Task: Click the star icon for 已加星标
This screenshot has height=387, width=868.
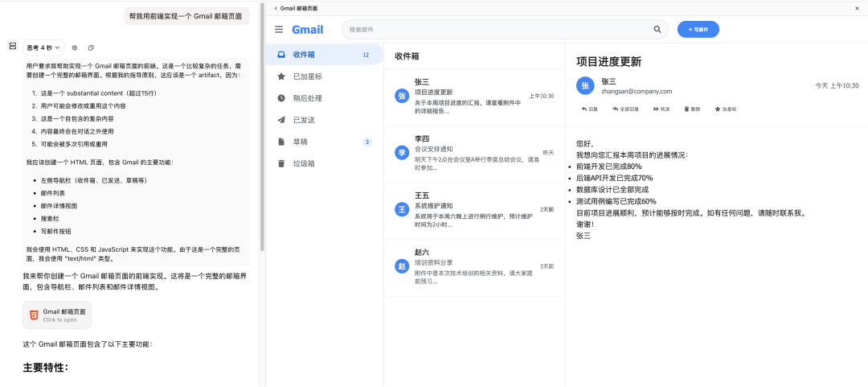Action: coord(281,76)
